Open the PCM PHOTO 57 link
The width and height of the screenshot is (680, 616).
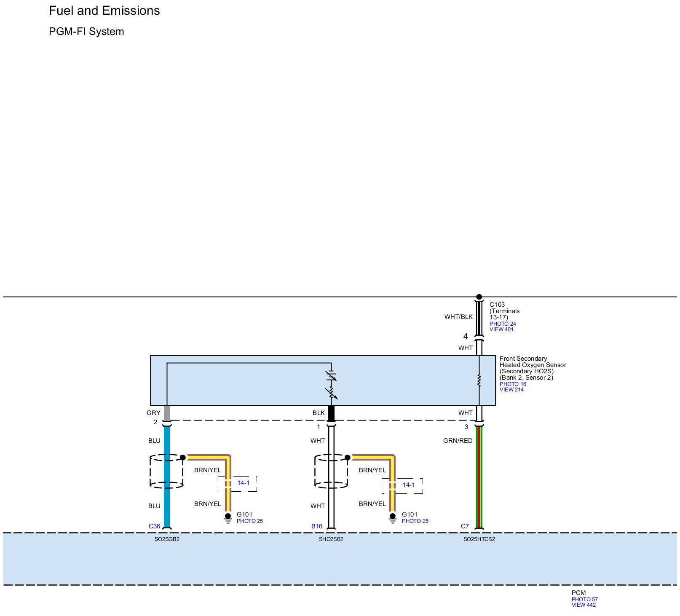584,599
